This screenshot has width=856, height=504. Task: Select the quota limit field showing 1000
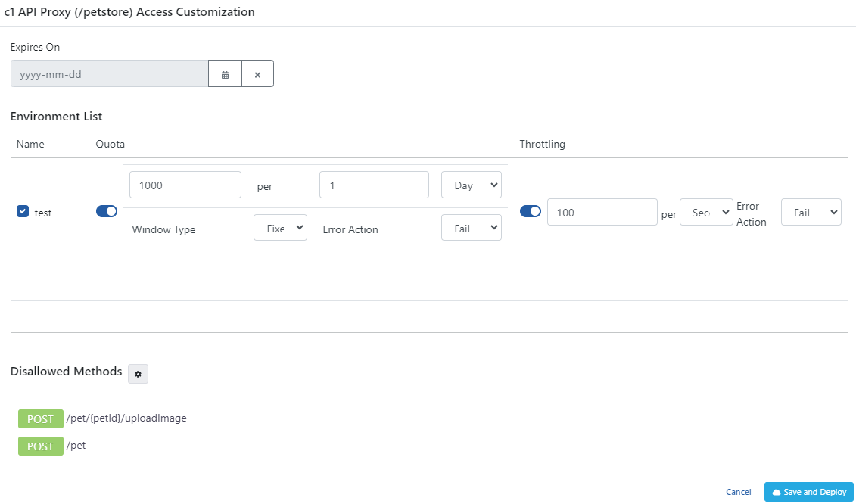click(x=185, y=185)
